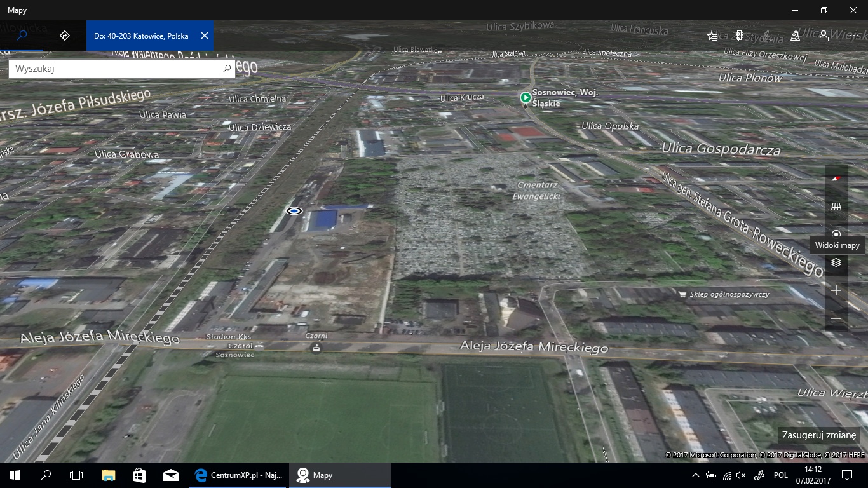Toggle the map tilt grid icon

click(x=836, y=207)
